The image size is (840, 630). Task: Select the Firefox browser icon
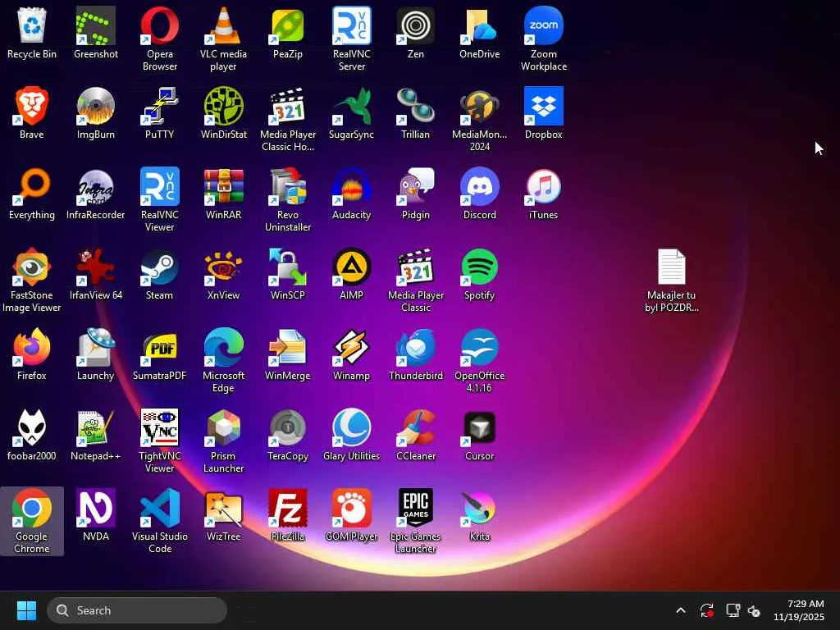[32, 349]
